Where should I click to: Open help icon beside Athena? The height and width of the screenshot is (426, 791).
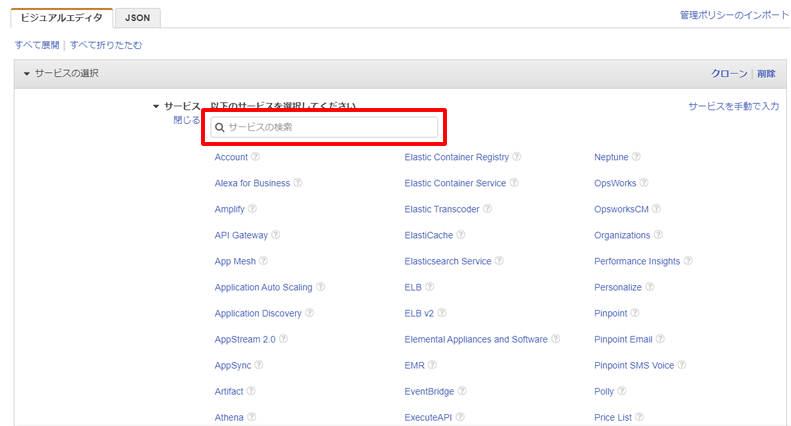tap(252, 417)
